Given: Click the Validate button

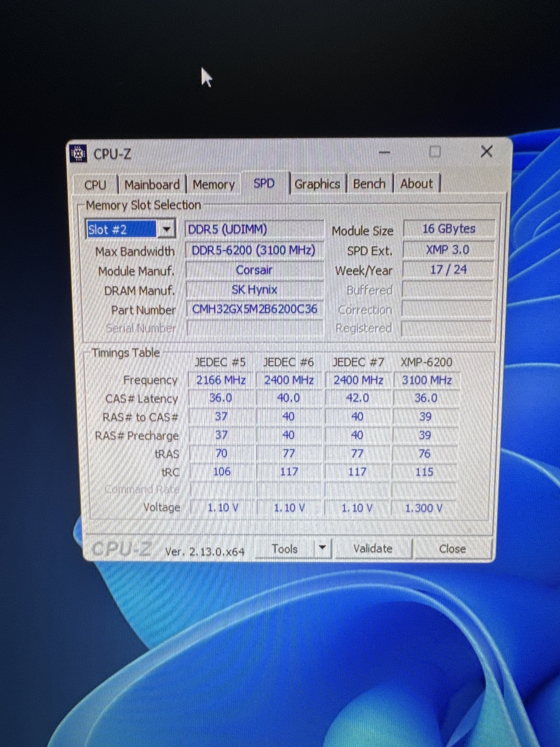Looking at the screenshot, I should 373,548.
